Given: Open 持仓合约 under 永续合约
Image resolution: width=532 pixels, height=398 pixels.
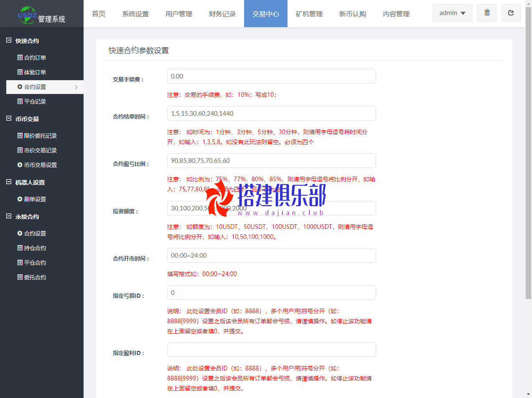Looking at the screenshot, I should 35,248.
